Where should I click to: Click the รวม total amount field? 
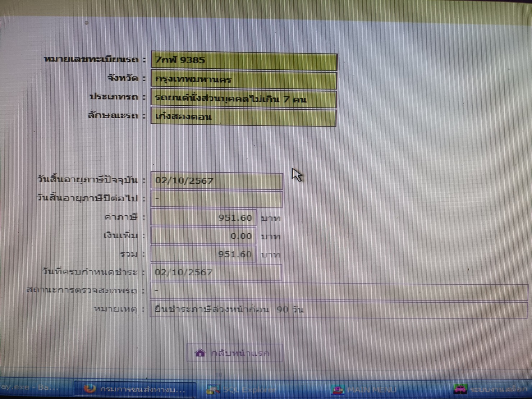203,254
